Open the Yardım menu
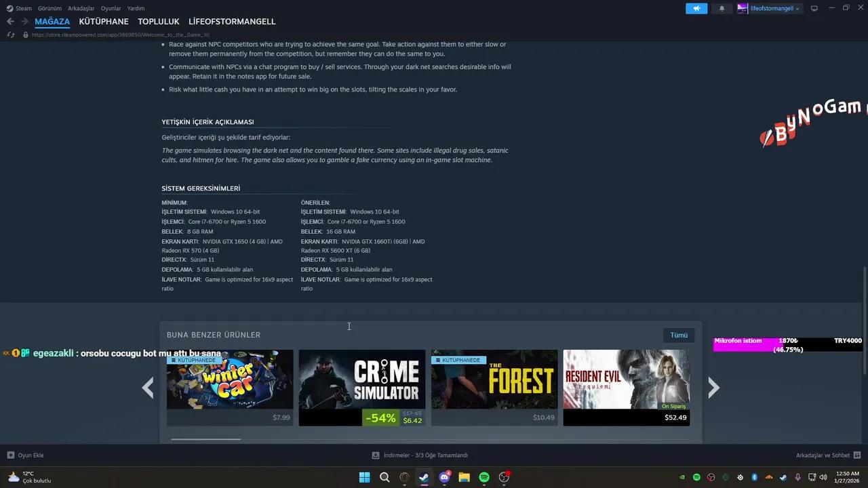The height and width of the screenshot is (488, 868). tap(136, 9)
